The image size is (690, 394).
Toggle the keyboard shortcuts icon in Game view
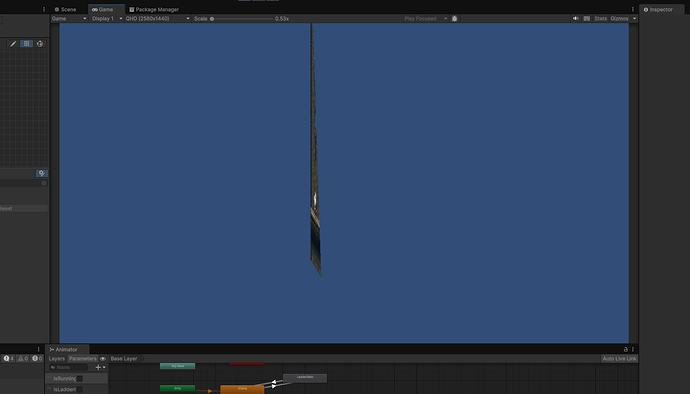587,18
